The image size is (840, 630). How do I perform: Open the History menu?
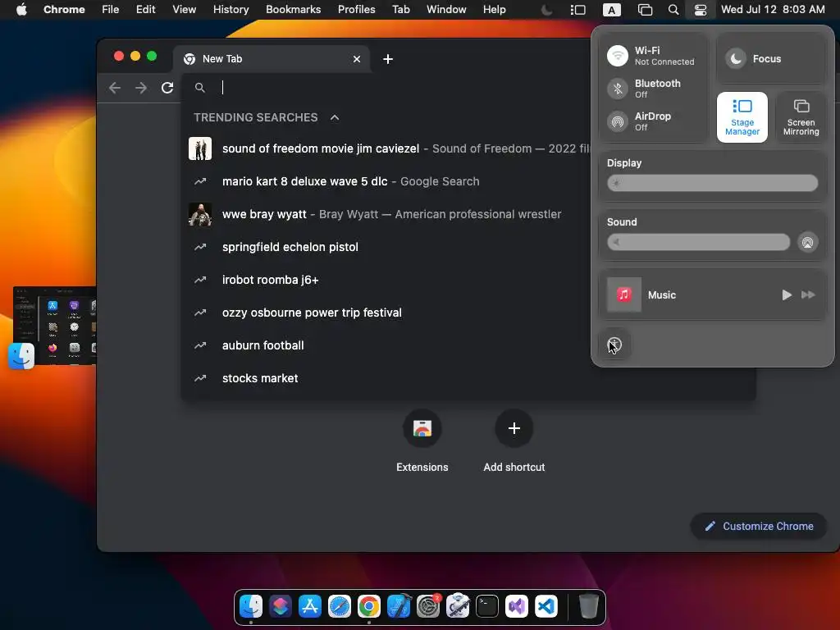(x=231, y=9)
